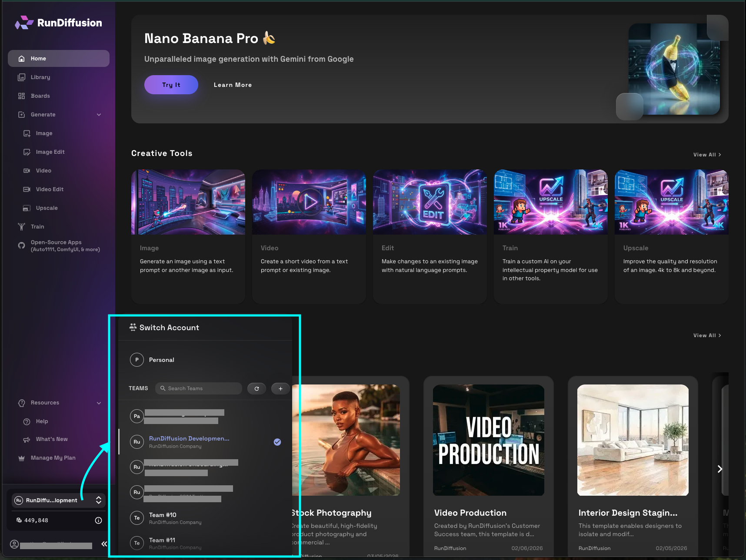
Task: Collapse the Resources menu chevron
Action: (x=99, y=403)
